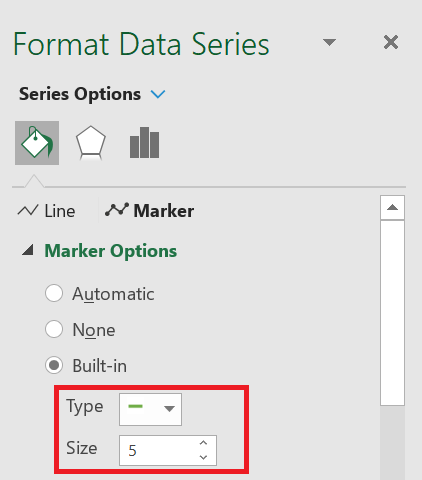Switch to the Marker tab

click(149, 210)
